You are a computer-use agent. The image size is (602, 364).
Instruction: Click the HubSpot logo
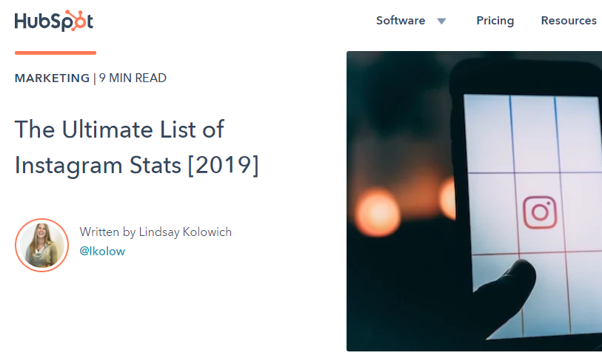[x=53, y=21]
